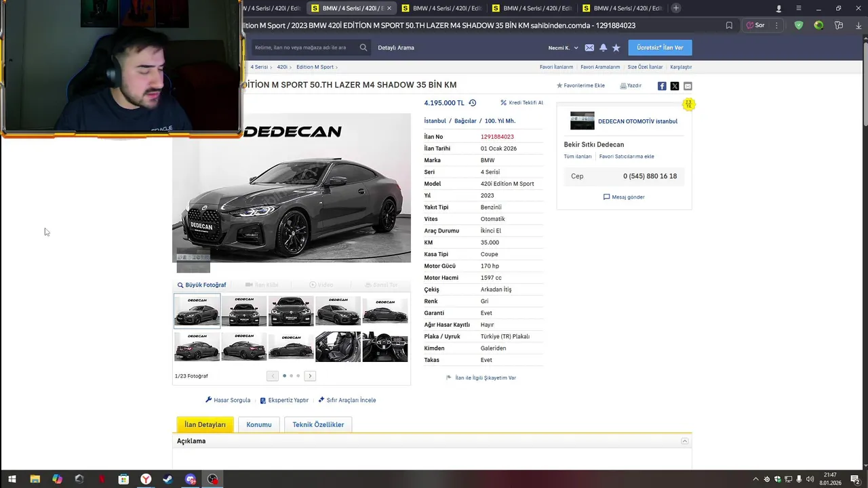This screenshot has width=868, height=488.
Task: Open the notifications bell icon
Action: pos(603,47)
